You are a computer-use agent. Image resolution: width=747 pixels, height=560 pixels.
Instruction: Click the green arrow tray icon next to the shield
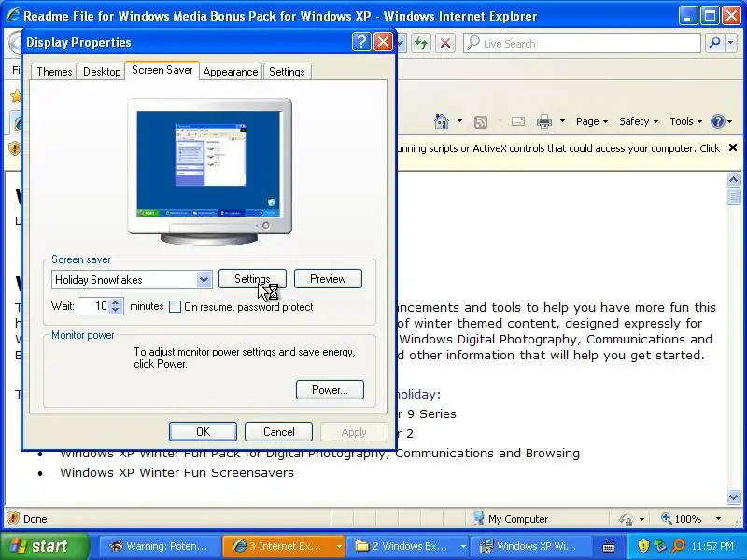660,546
